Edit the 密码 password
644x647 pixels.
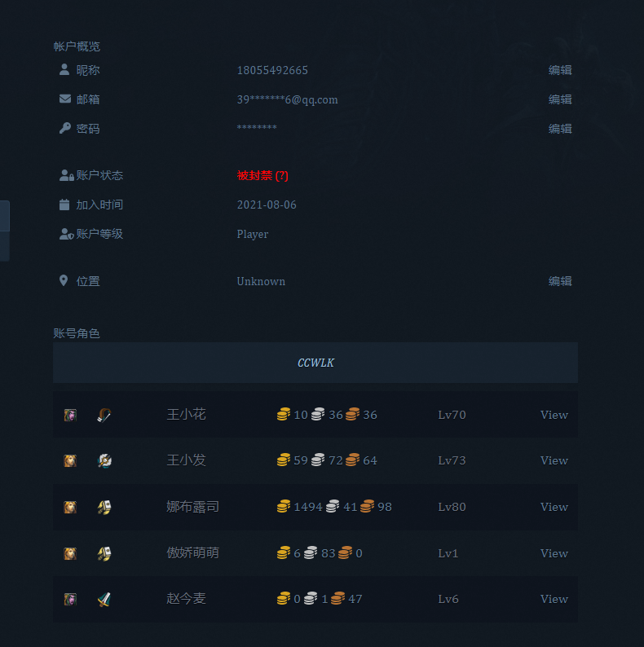(559, 129)
